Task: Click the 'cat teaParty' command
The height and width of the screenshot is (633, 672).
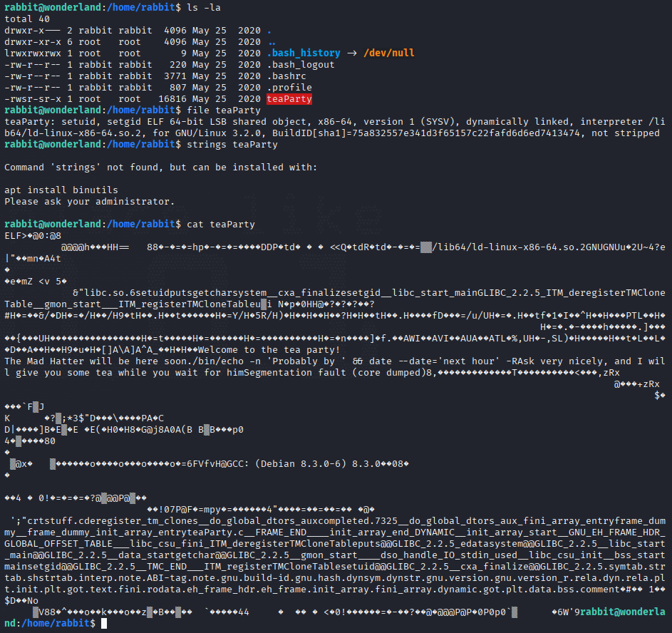Action: pos(221,224)
